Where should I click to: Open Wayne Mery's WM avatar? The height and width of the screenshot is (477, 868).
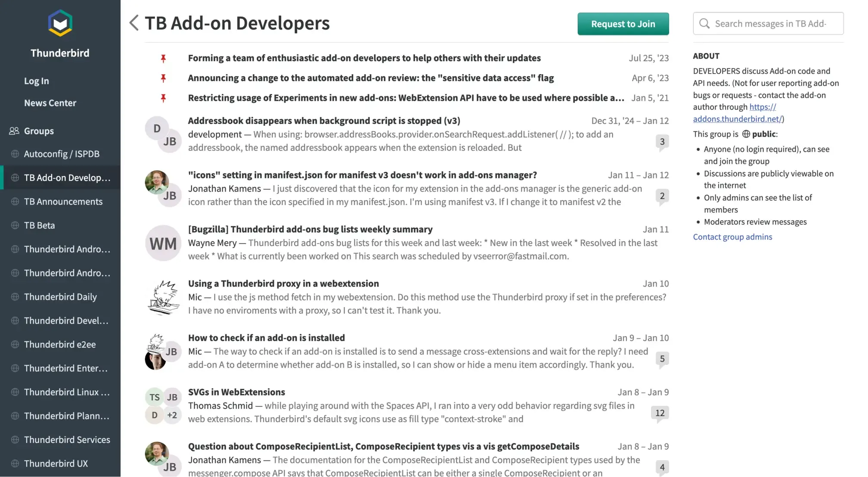pyautogui.click(x=163, y=243)
